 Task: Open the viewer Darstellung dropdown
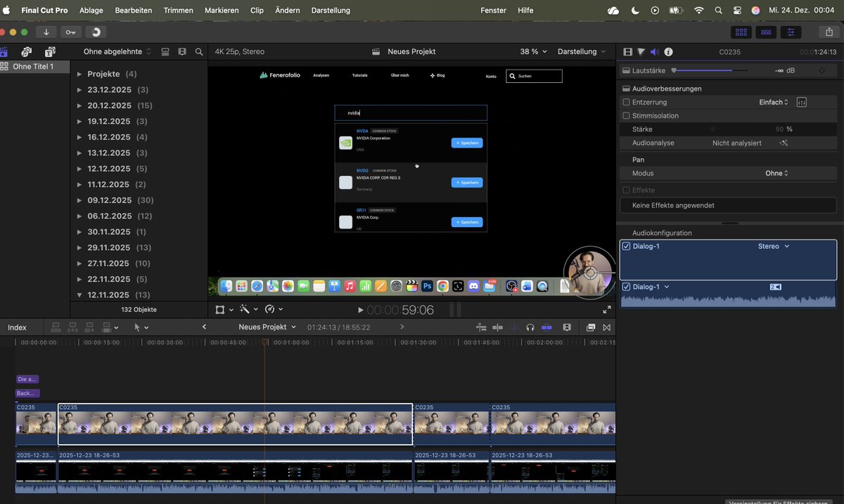coord(582,51)
